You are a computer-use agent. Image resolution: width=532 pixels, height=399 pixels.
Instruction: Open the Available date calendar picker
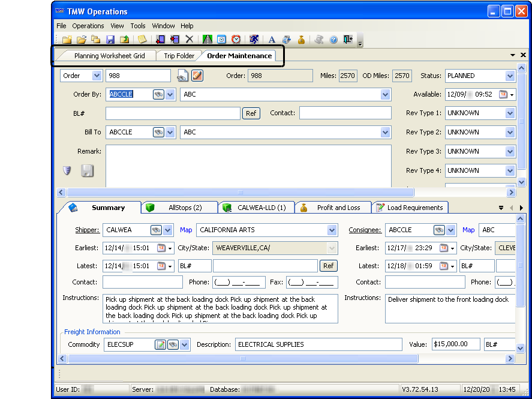pyautogui.click(x=503, y=95)
